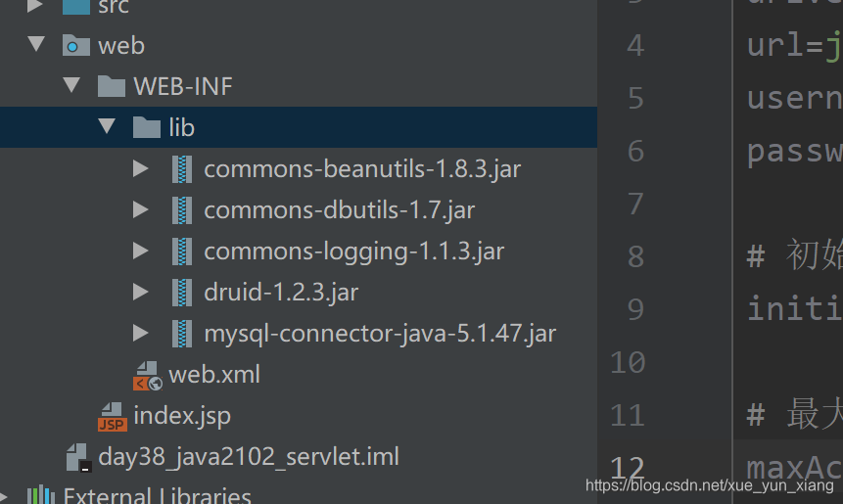
Task: Select the WEB-INF folder name
Action: [x=183, y=86]
